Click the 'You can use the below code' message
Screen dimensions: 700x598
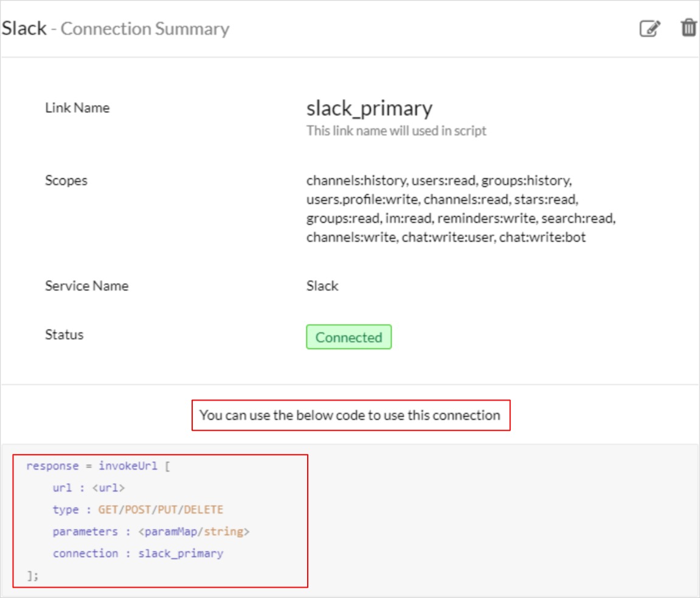350,416
